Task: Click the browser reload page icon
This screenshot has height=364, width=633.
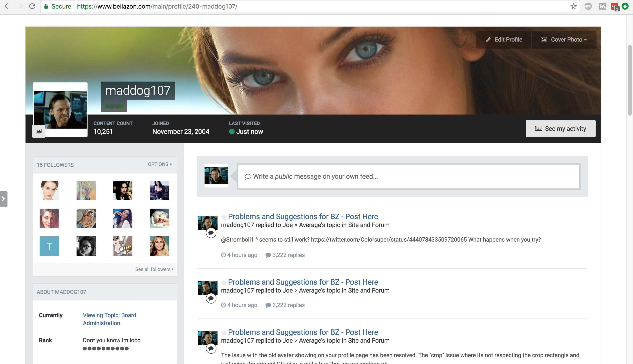Action: coord(32,6)
